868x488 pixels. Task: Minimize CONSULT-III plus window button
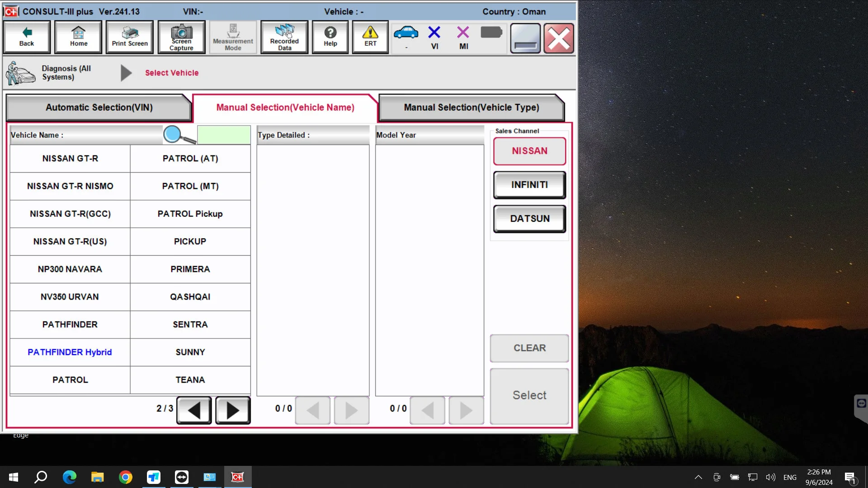(525, 38)
